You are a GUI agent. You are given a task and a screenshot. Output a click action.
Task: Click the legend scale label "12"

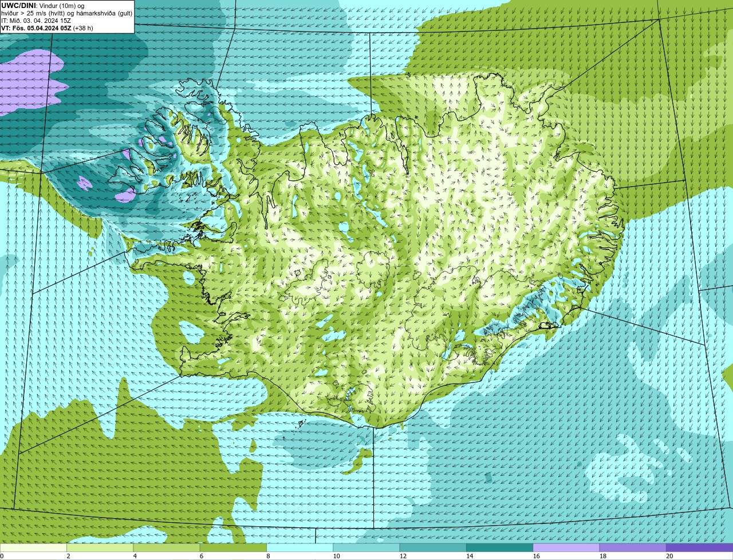(x=403, y=556)
